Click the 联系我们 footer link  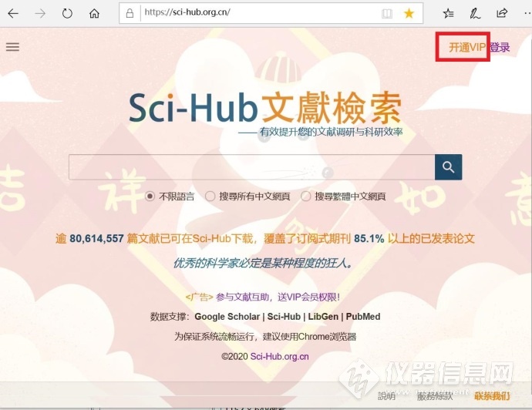[x=492, y=396]
